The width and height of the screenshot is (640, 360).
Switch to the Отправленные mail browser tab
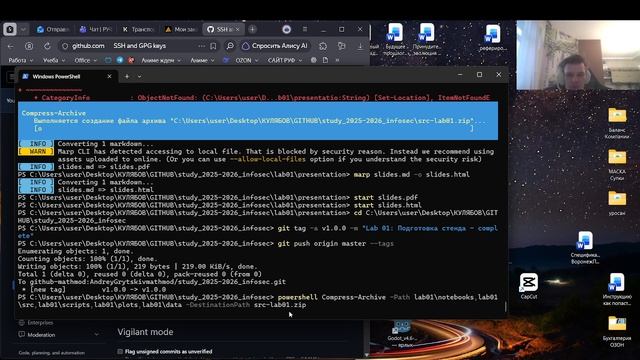[53, 29]
